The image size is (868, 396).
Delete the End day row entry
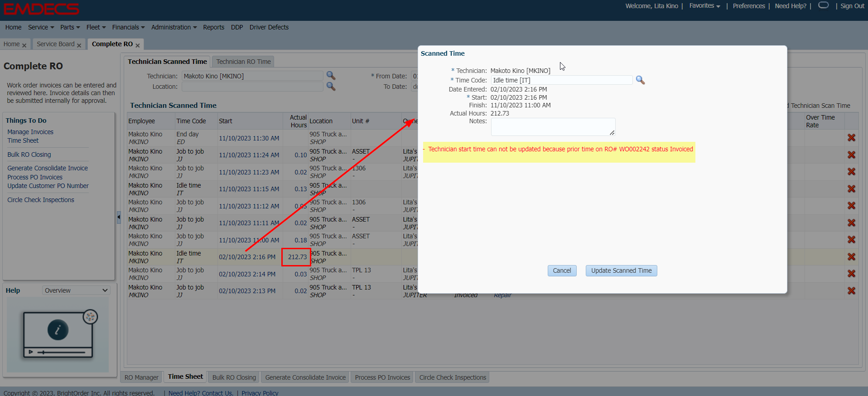[852, 138]
